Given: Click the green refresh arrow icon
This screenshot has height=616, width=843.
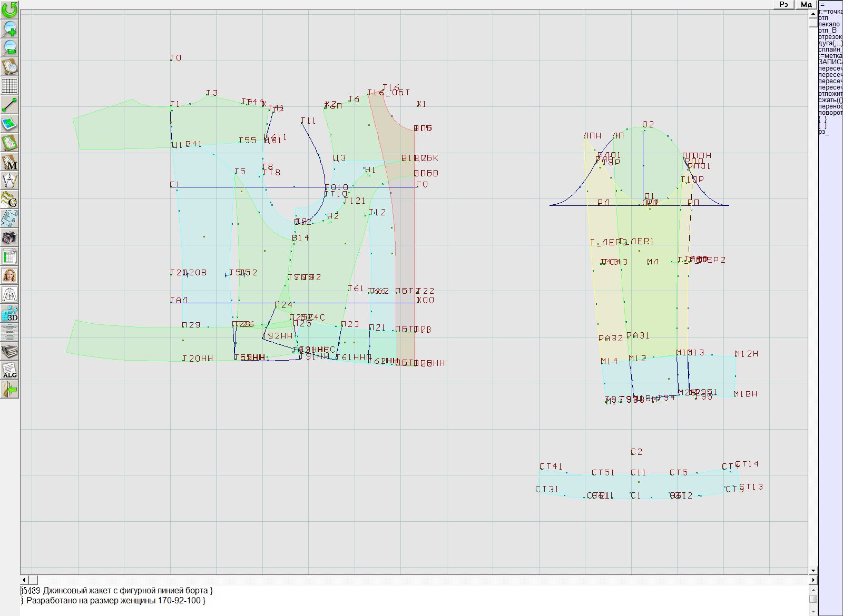Looking at the screenshot, I should coord(9,9).
